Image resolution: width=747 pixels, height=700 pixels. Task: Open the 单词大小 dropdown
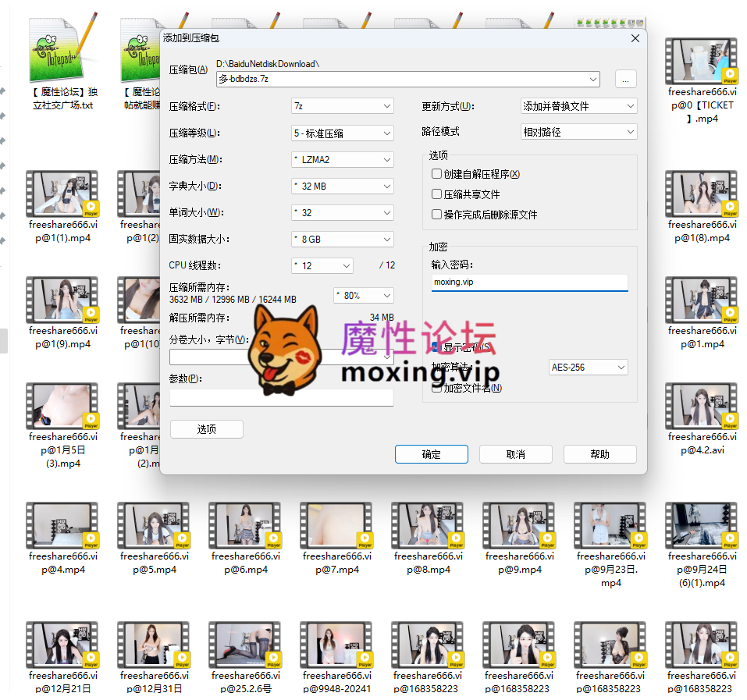(343, 212)
